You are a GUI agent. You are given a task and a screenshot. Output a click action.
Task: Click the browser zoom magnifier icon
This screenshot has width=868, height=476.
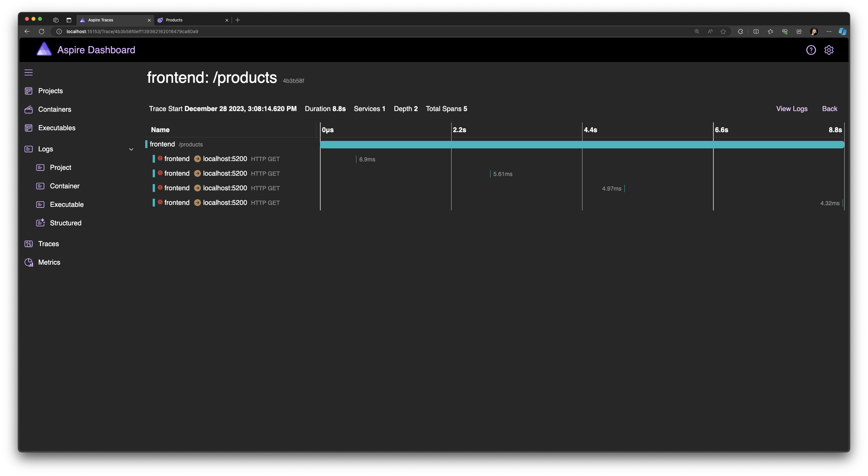click(697, 31)
